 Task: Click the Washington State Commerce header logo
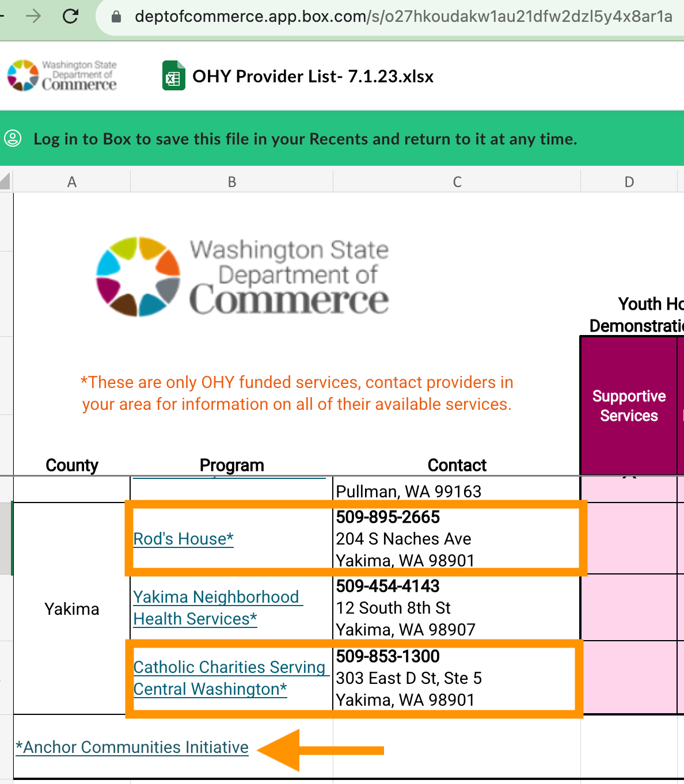[x=62, y=75]
